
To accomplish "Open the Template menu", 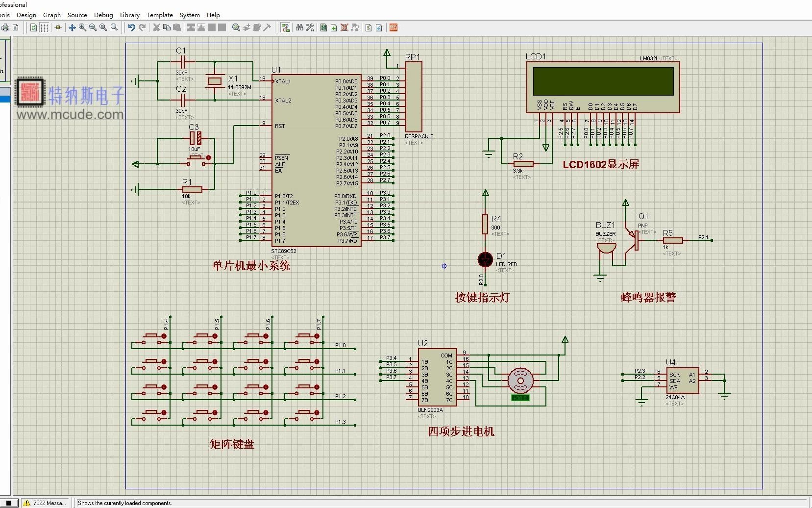I will (160, 15).
